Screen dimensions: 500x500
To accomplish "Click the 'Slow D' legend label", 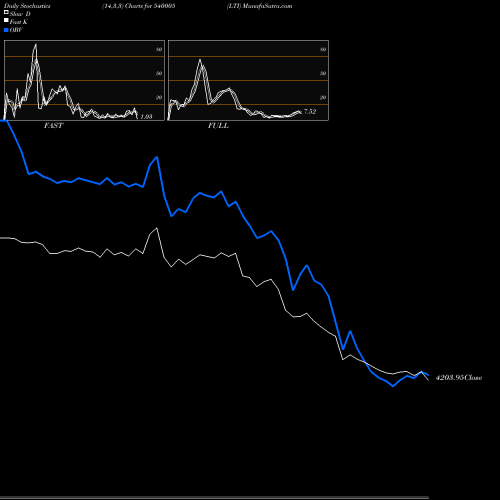I will coord(20,14).
